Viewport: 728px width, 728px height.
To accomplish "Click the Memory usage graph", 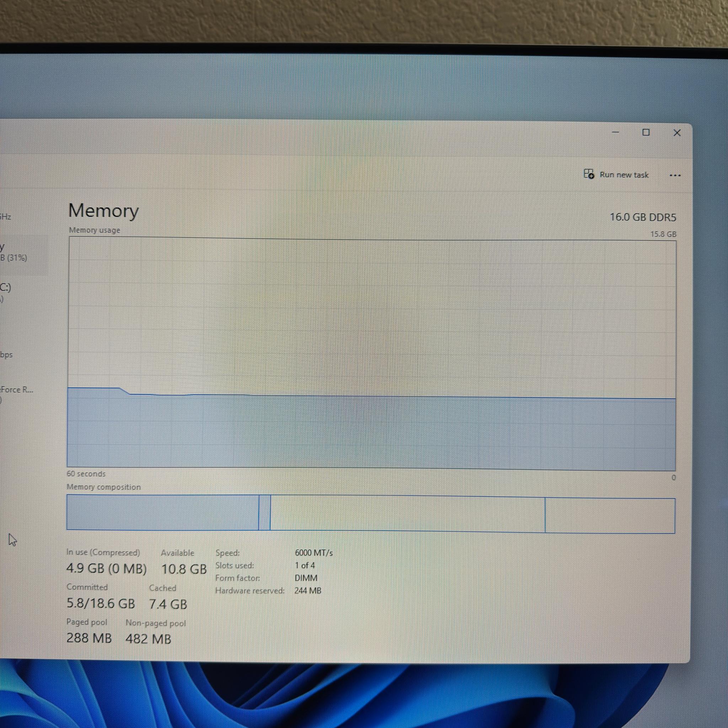I will (x=371, y=353).
